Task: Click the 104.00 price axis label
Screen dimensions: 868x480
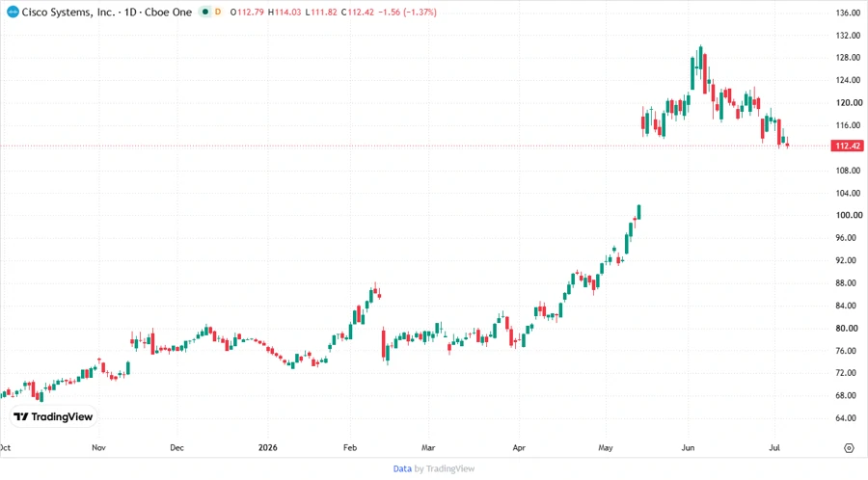Action: (x=848, y=193)
